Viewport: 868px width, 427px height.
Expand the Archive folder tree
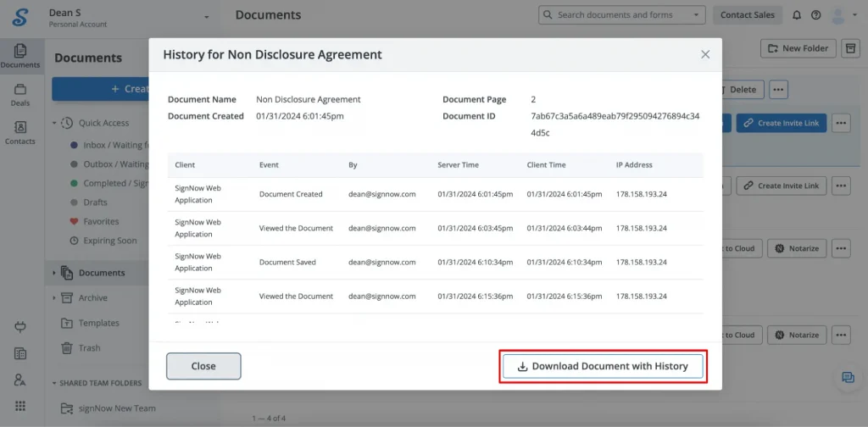pyautogui.click(x=55, y=298)
